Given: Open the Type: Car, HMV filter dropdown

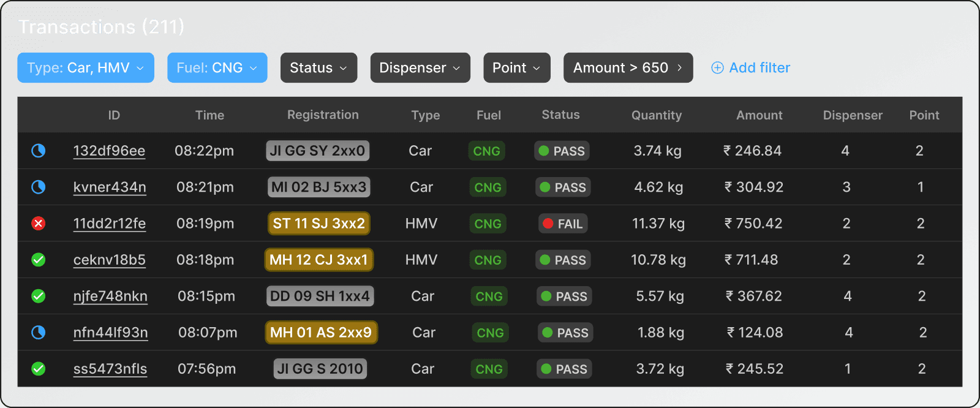Looking at the screenshot, I should (86, 68).
